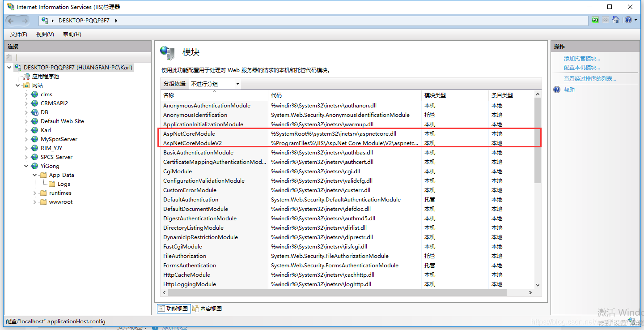Screen dimensions: 644x330
Task: Click the globe icon for YiGong site
Action: (x=34, y=166)
